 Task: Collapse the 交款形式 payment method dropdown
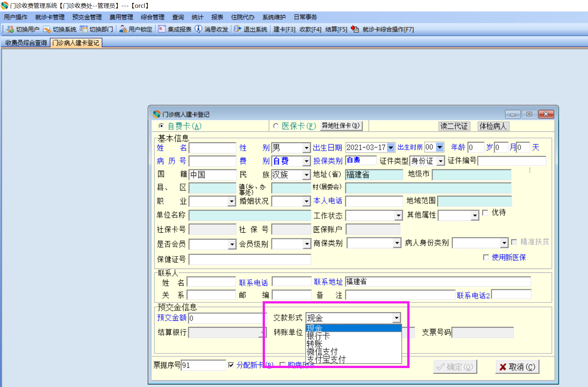point(396,318)
